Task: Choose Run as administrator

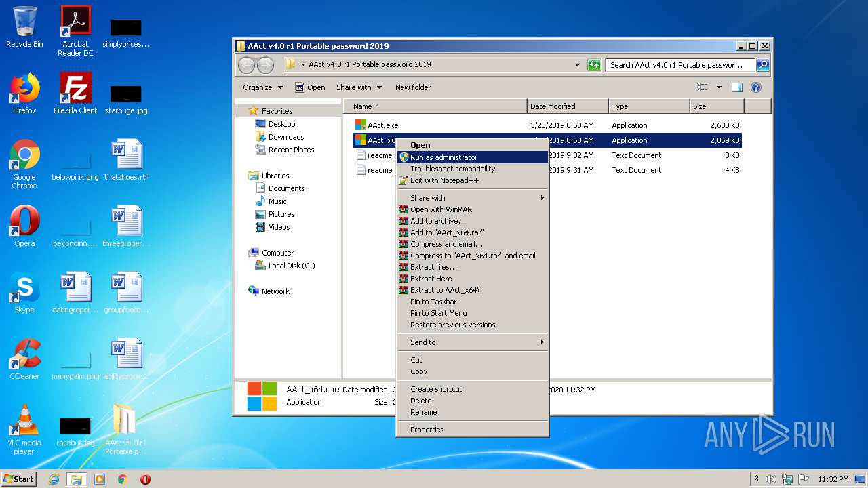Action: click(473, 157)
